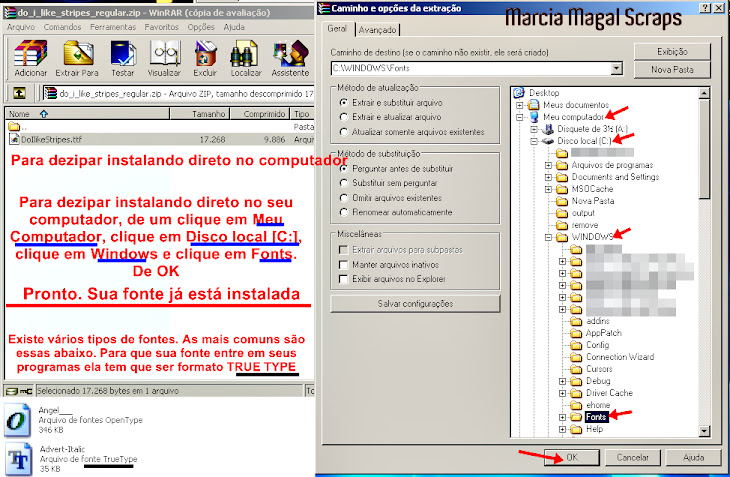Open the Opções menu
730x477 pixels.
(201, 27)
